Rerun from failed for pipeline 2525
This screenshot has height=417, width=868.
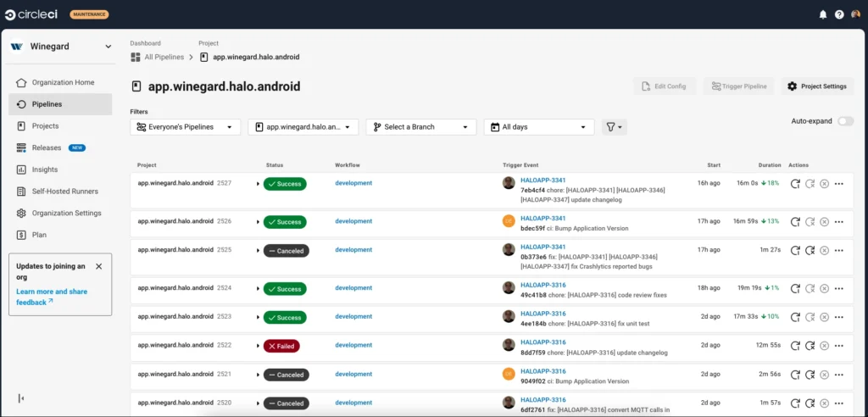[810, 250]
